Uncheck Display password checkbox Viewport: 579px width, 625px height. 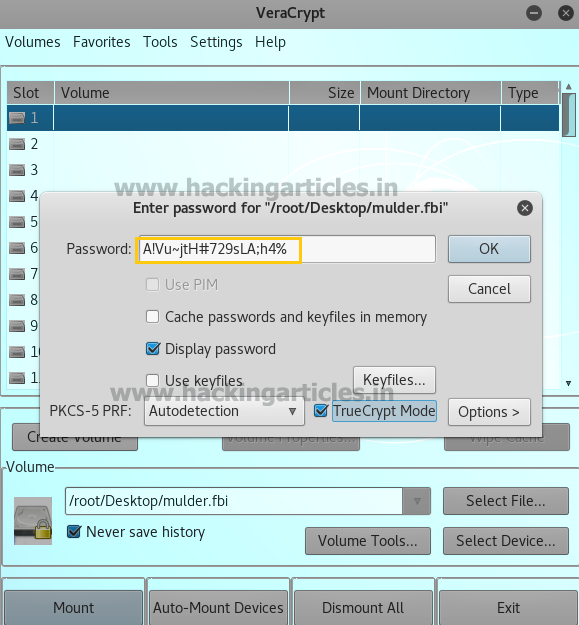click(x=153, y=349)
